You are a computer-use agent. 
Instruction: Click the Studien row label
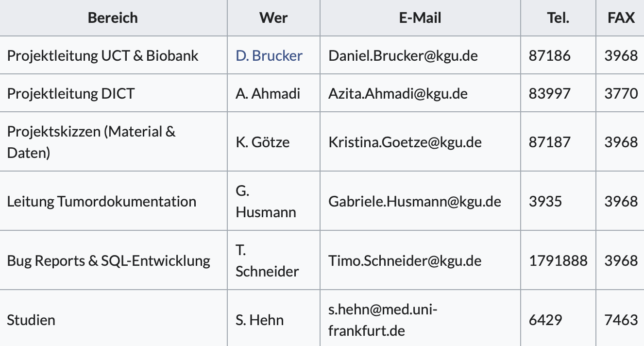point(31,320)
